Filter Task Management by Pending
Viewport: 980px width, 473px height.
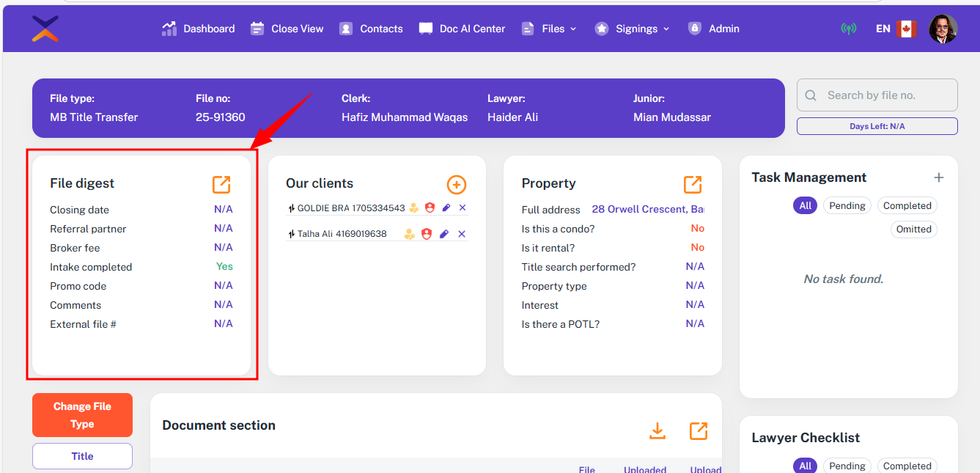tap(847, 206)
